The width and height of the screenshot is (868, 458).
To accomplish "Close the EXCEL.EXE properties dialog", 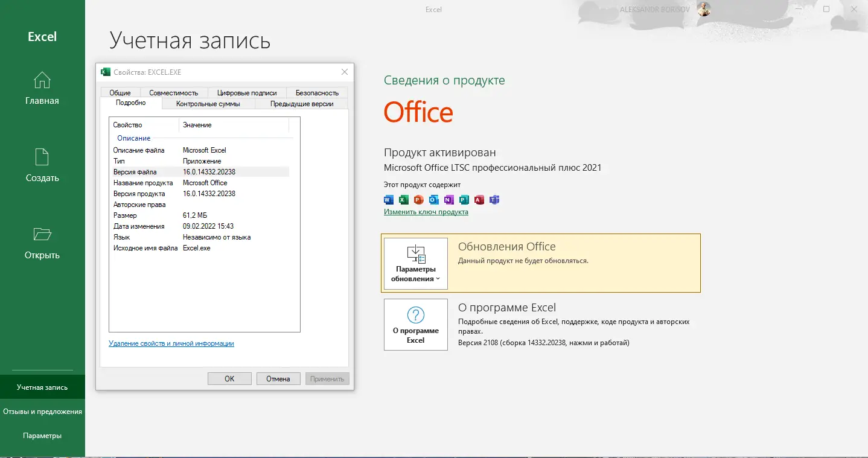I will click(x=345, y=72).
